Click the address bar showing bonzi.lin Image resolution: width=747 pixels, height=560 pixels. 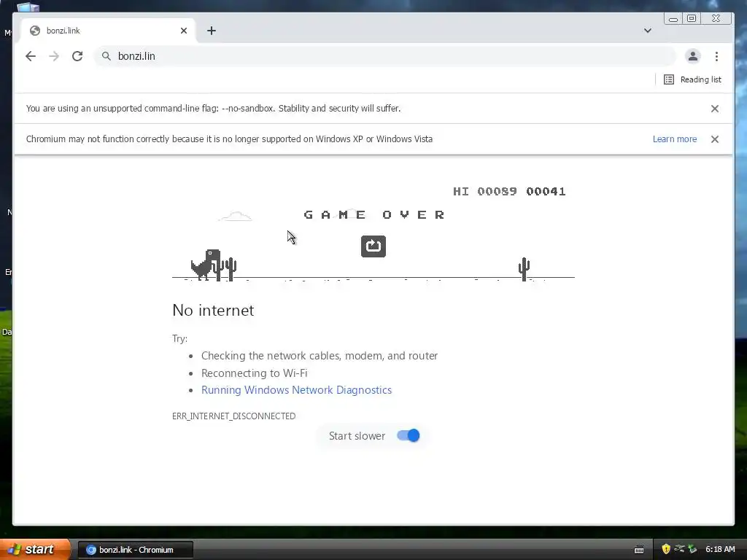click(x=385, y=56)
